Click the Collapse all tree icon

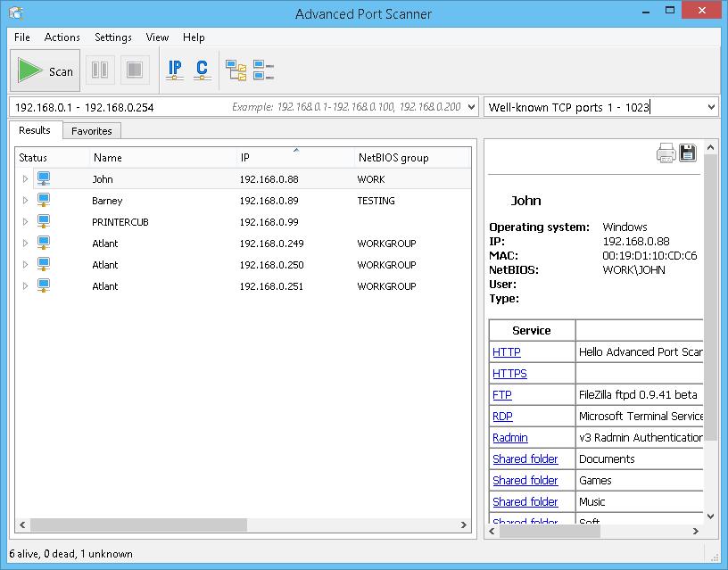tap(263, 70)
